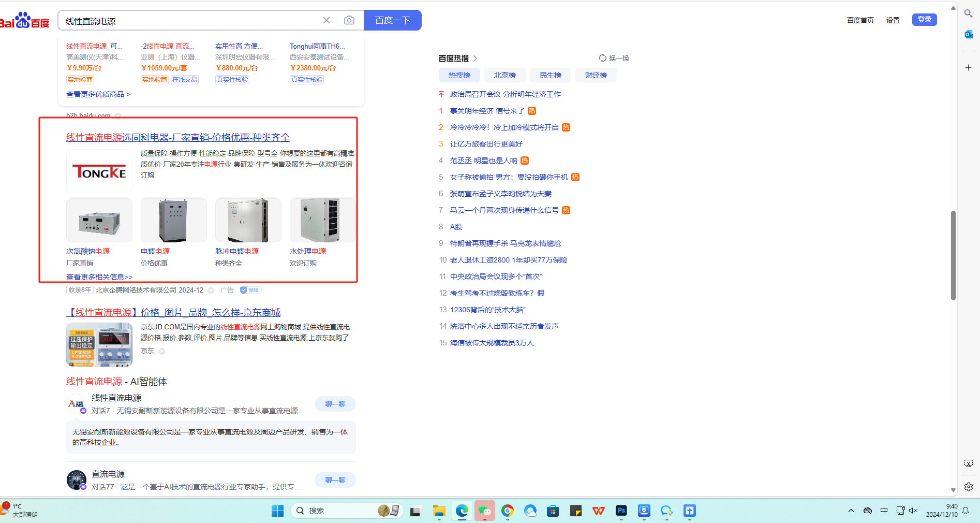The height and width of the screenshot is (523, 980).
Task: Open 百度首页 in the top bar
Action: coord(860,20)
